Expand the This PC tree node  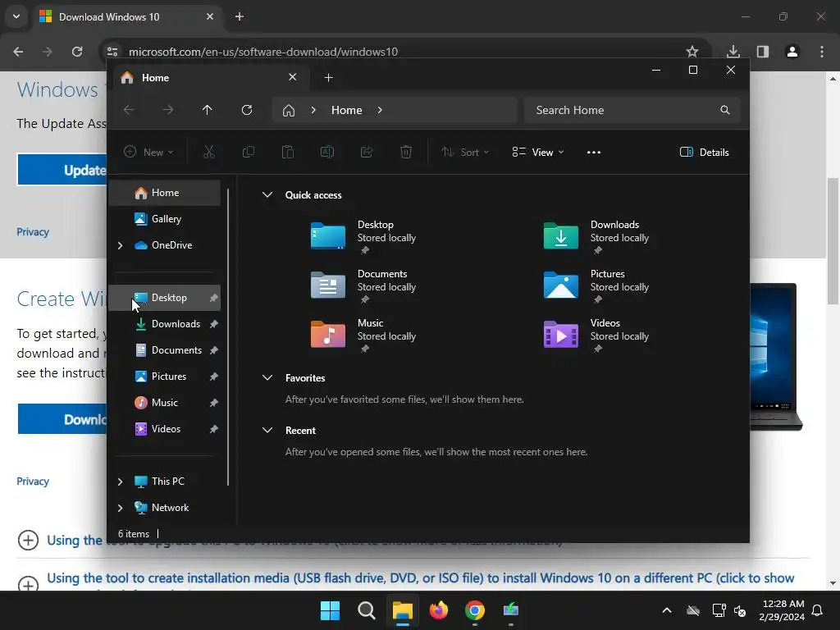(x=120, y=482)
